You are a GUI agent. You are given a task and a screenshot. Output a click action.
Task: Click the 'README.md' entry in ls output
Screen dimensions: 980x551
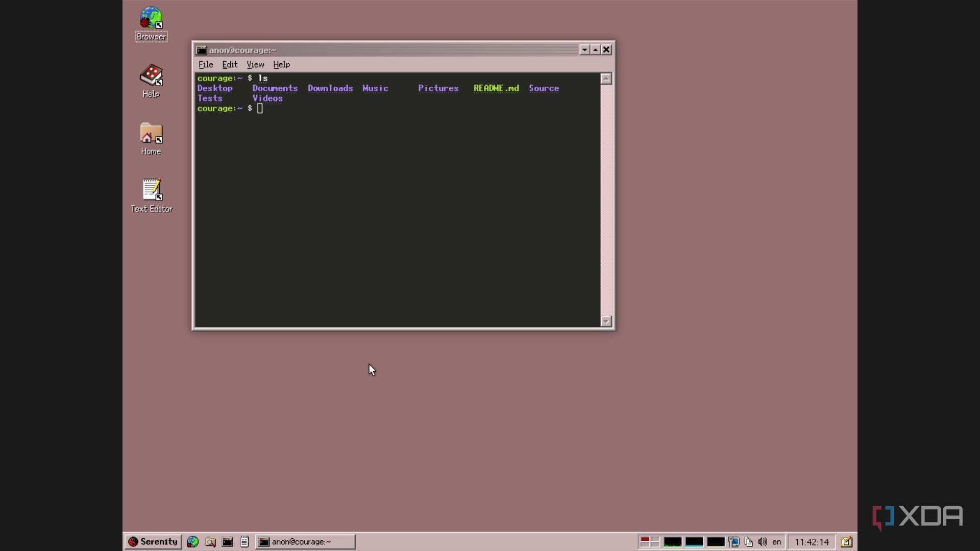tap(496, 88)
